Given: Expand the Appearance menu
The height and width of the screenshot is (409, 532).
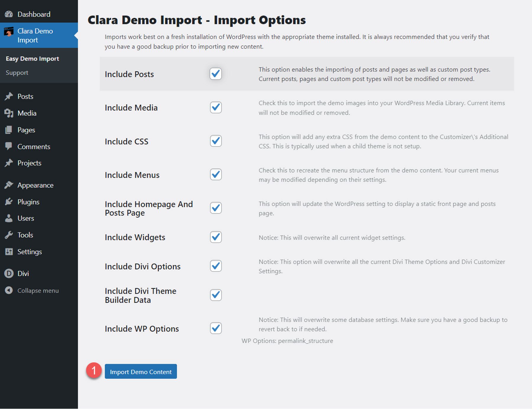Looking at the screenshot, I should point(35,185).
